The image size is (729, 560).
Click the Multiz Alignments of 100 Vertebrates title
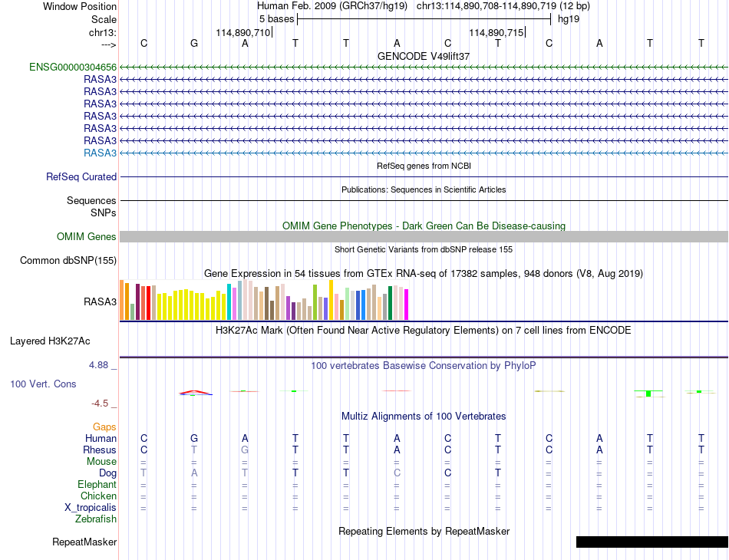(x=424, y=416)
